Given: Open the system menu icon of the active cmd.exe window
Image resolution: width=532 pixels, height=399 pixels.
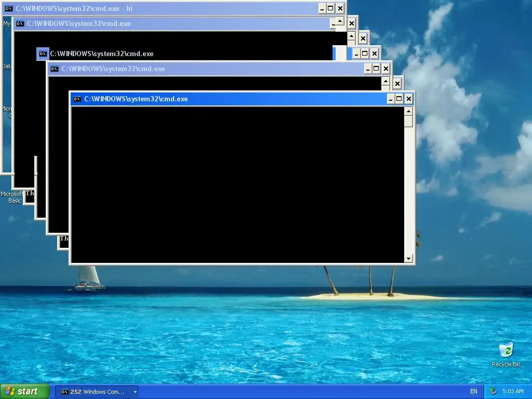Looking at the screenshot, I should coord(77,99).
